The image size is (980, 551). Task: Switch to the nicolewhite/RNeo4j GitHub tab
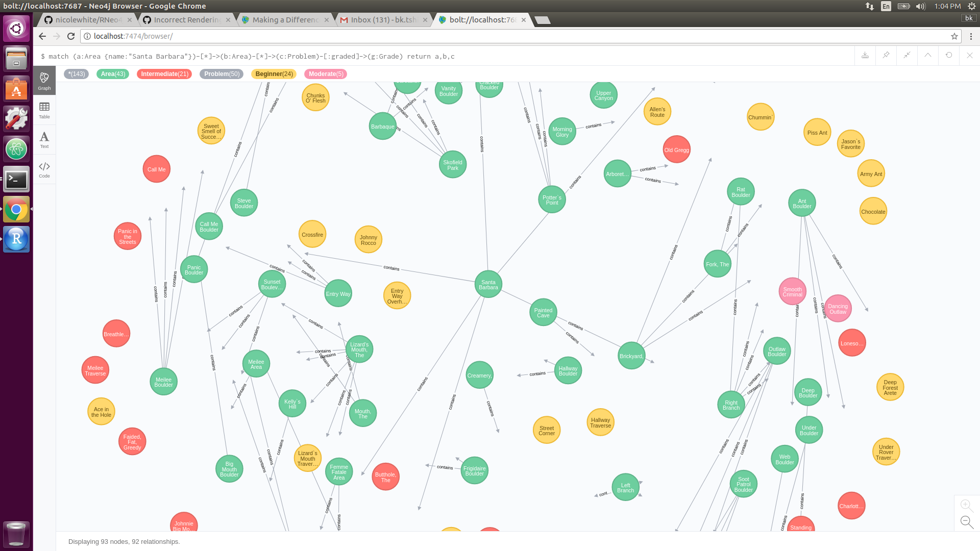point(87,20)
